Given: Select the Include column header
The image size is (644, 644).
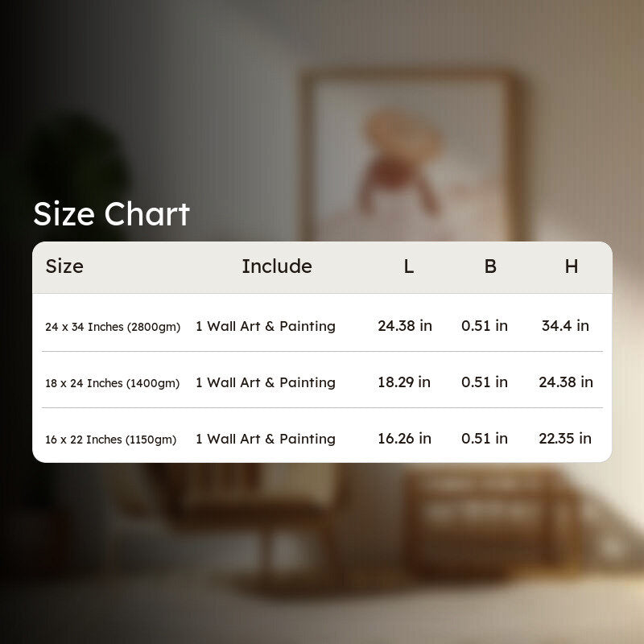Looking at the screenshot, I should 277,266.
